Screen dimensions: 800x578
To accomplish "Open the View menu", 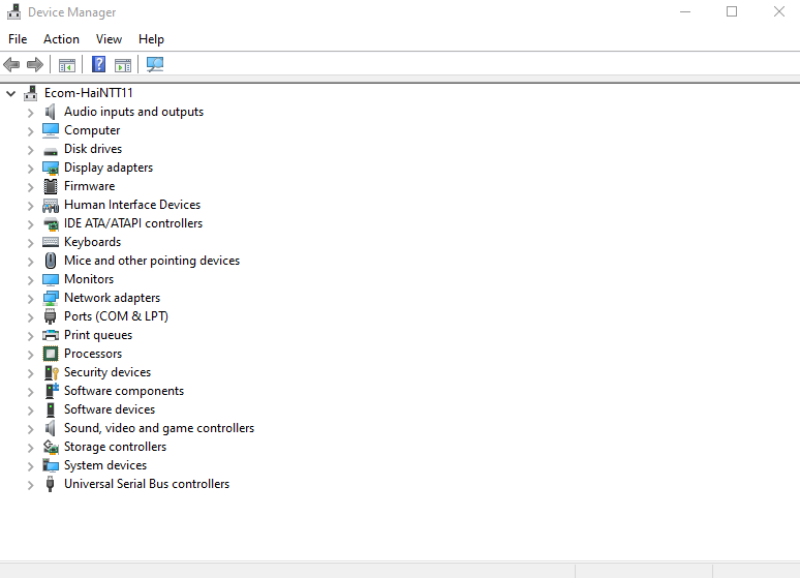I will pos(109,39).
